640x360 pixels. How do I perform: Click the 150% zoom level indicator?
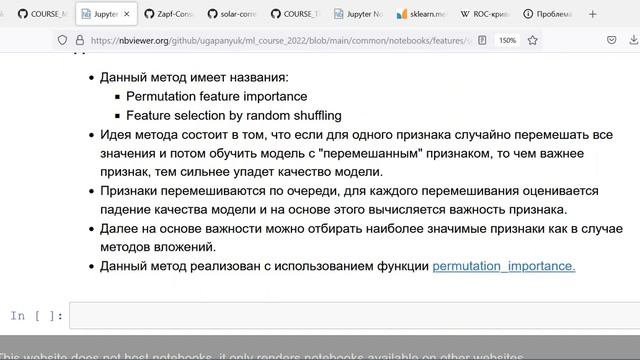coord(507,40)
